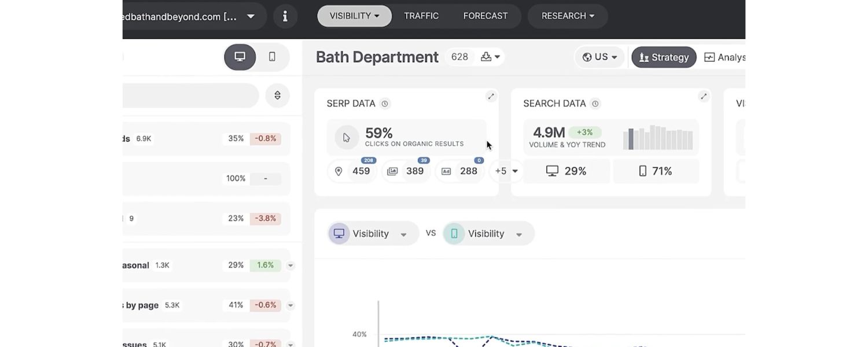Switch to mobile device view

tap(272, 57)
